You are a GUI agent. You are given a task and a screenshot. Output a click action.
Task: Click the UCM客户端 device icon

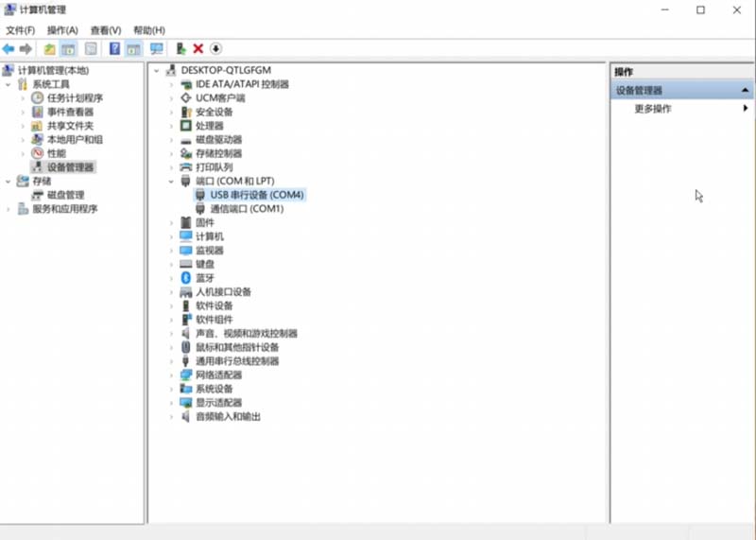click(185, 98)
